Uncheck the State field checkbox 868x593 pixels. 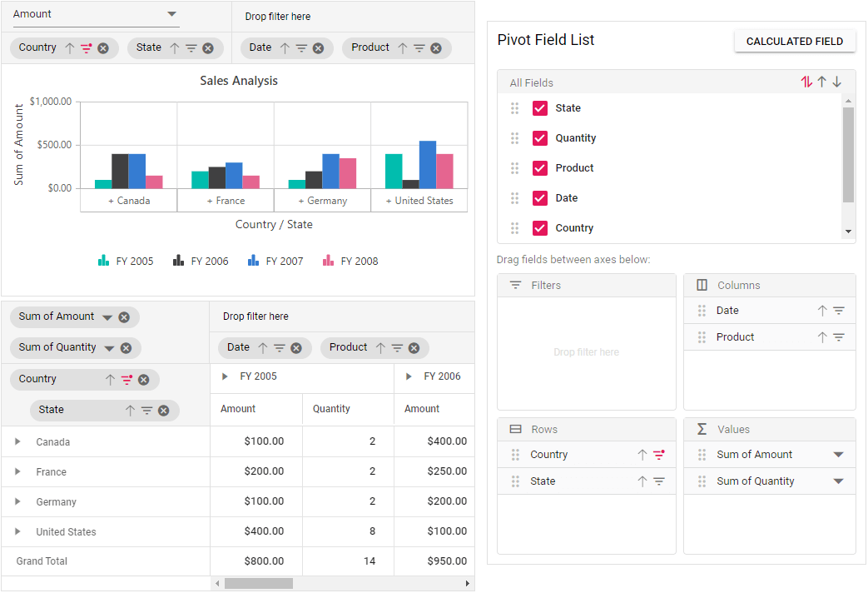(x=540, y=108)
